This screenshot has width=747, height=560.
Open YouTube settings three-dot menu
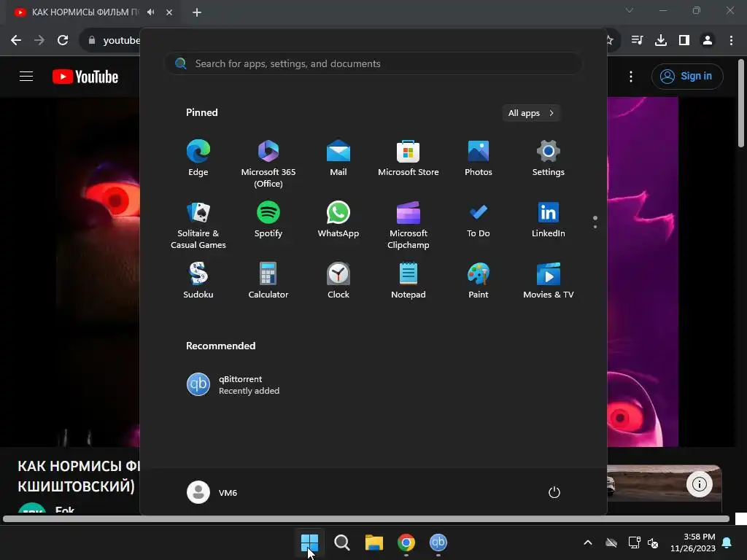(631, 77)
